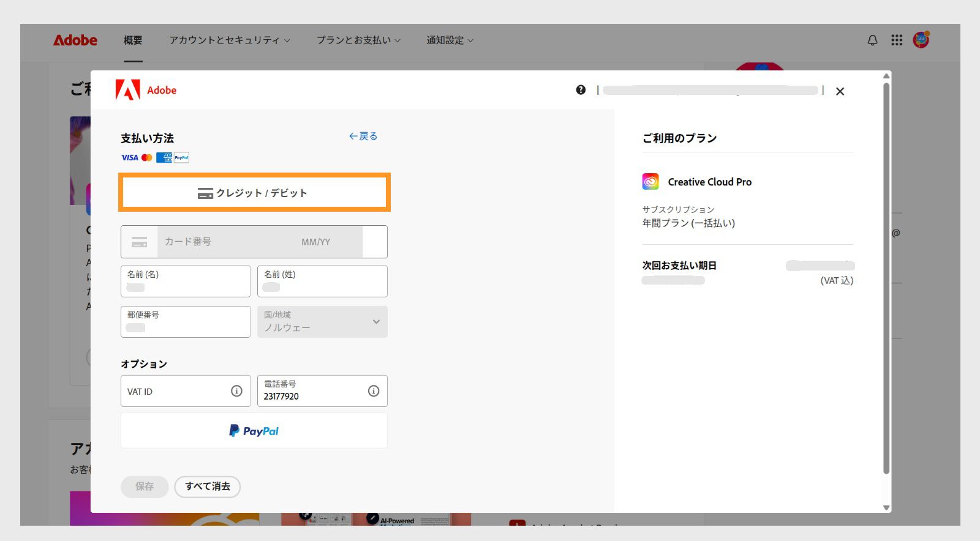Viewport: 980px width, 541px height.
Task: Close the payment dialog with X
Action: 840,91
